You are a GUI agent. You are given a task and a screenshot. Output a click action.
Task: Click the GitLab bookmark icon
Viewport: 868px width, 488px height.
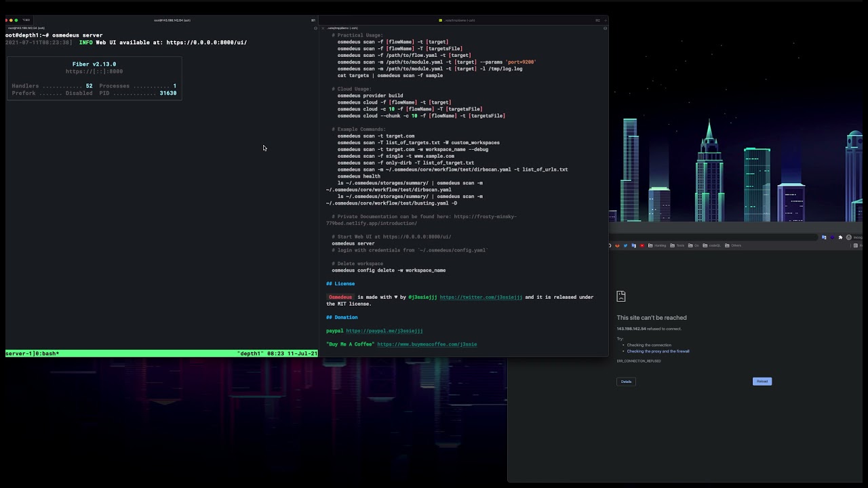point(617,245)
